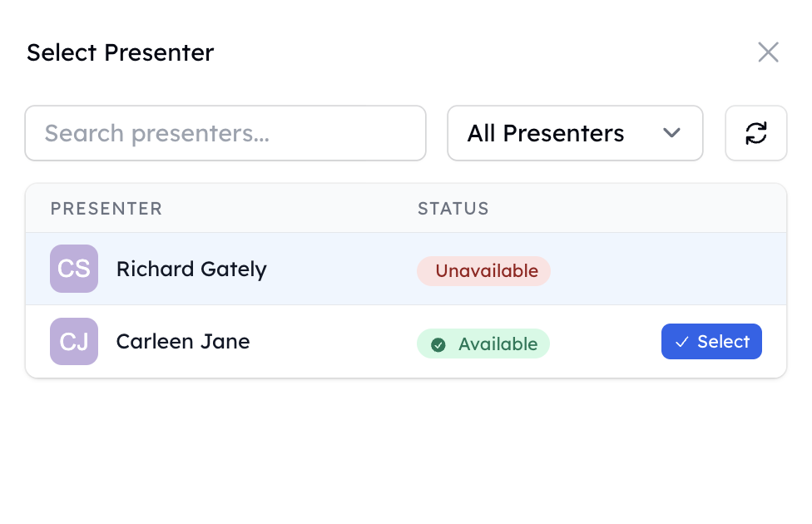Click the All Presenters label text
Screen dimensions: 812x524
coord(545,134)
